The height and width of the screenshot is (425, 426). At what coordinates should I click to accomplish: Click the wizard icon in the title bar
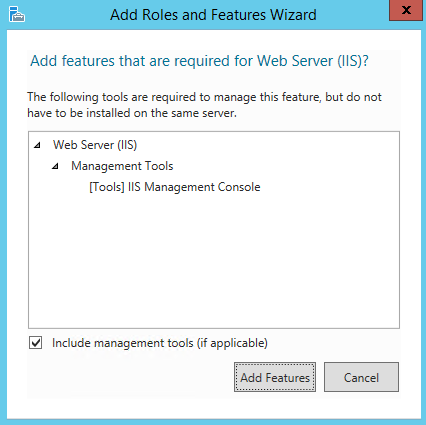click(x=17, y=14)
